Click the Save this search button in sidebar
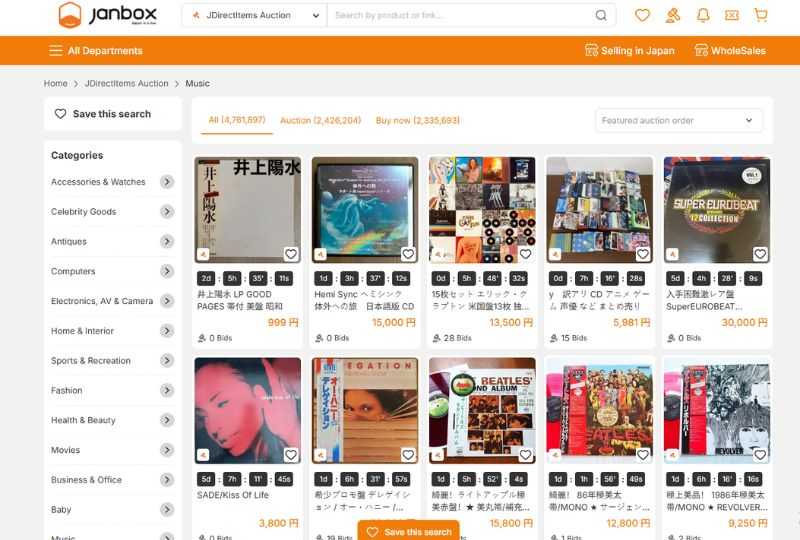Viewport: 800px width, 540px height. pos(111,114)
